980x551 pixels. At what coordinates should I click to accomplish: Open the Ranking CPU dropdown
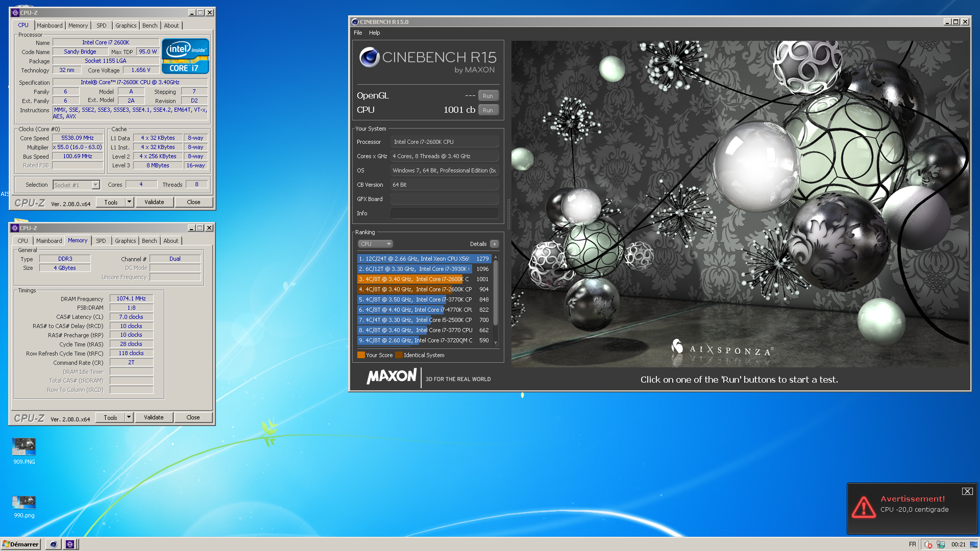point(375,244)
